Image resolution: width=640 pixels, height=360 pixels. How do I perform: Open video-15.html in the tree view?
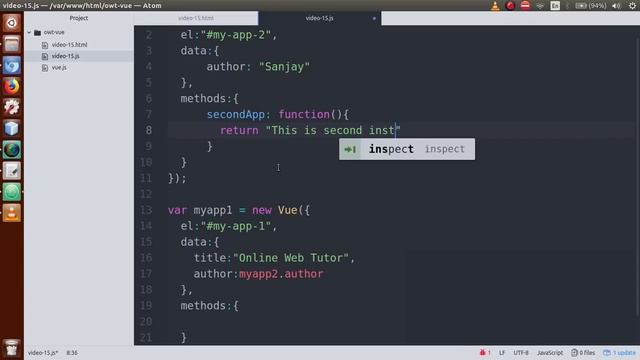tap(69, 45)
